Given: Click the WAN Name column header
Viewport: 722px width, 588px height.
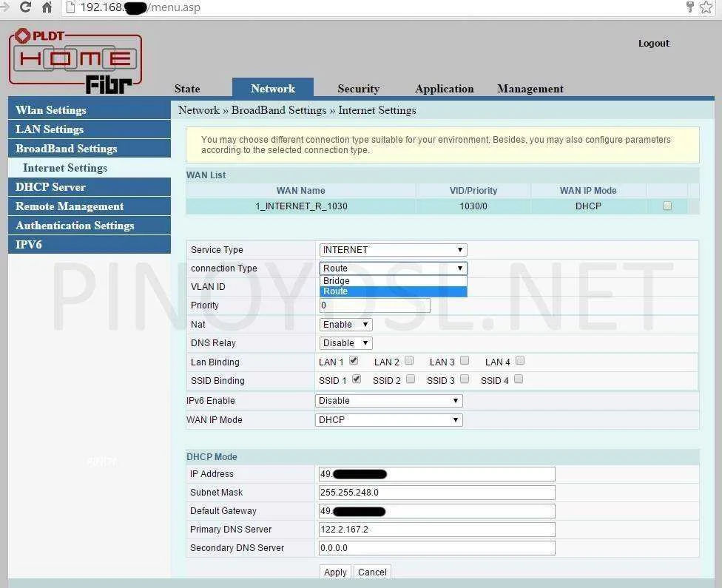Looking at the screenshot, I should pos(300,190).
